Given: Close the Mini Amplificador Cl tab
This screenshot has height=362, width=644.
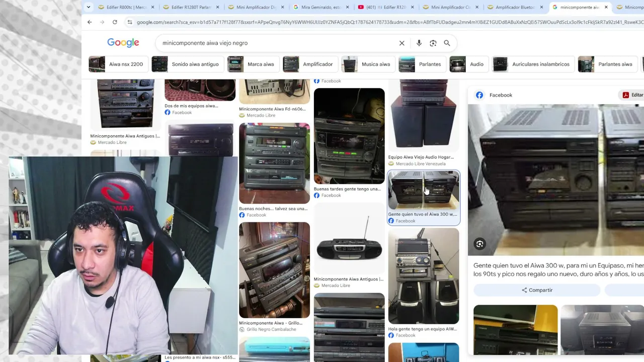Looking at the screenshot, I should click(x=476, y=7).
